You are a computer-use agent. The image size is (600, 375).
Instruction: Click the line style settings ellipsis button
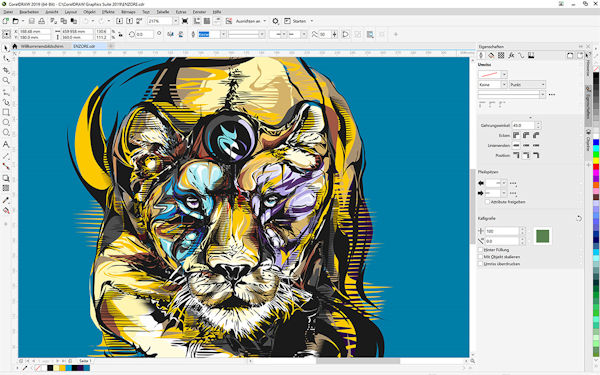(552, 94)
